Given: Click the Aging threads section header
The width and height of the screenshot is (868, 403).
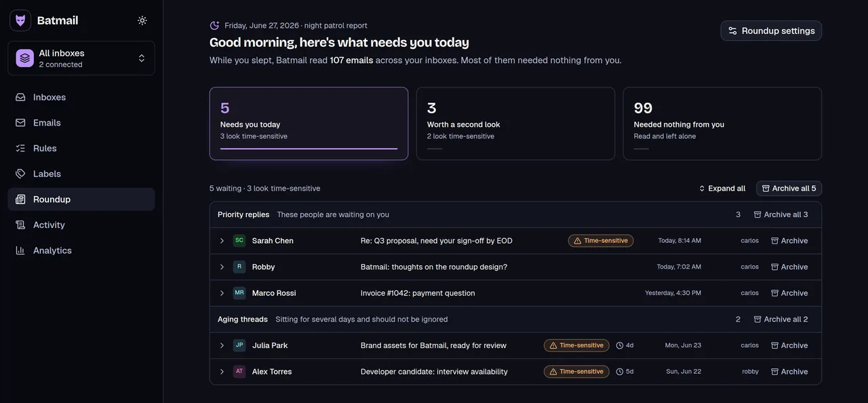Looking at the screenshot, I should (x=515, y=320).
